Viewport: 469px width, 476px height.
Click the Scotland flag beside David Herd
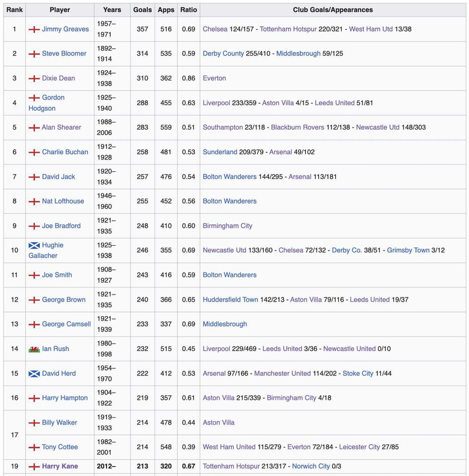coord(34,374)
